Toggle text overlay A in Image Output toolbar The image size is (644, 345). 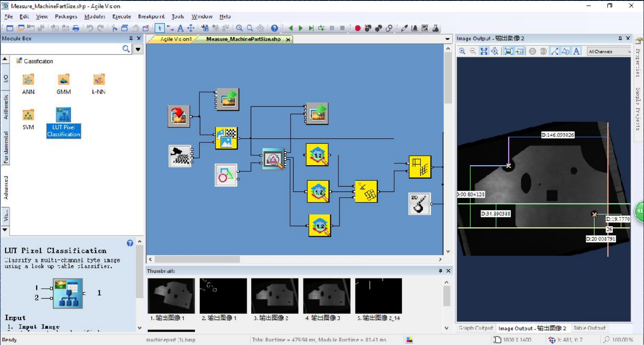pos(577,51)
